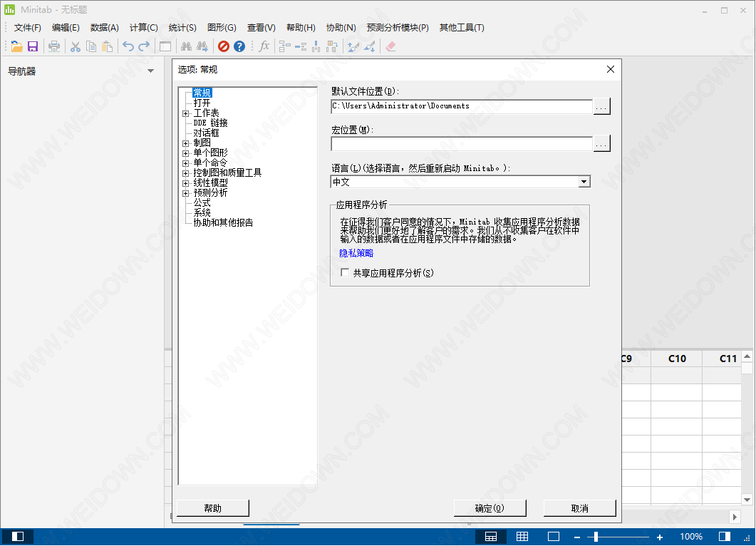Screen dimensions: 756x546
Task: Expand the 制图 tree node
Action: 186,143
